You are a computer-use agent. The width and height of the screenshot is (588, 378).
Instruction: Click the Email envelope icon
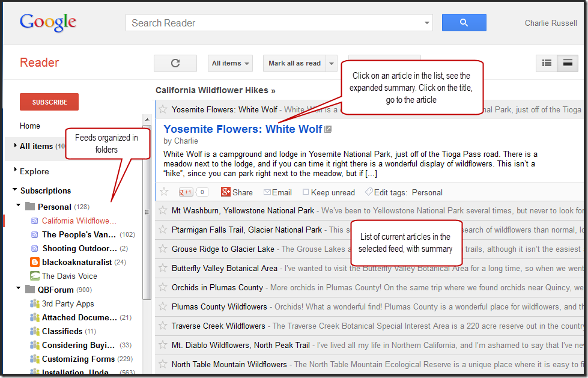coord(267,192)
